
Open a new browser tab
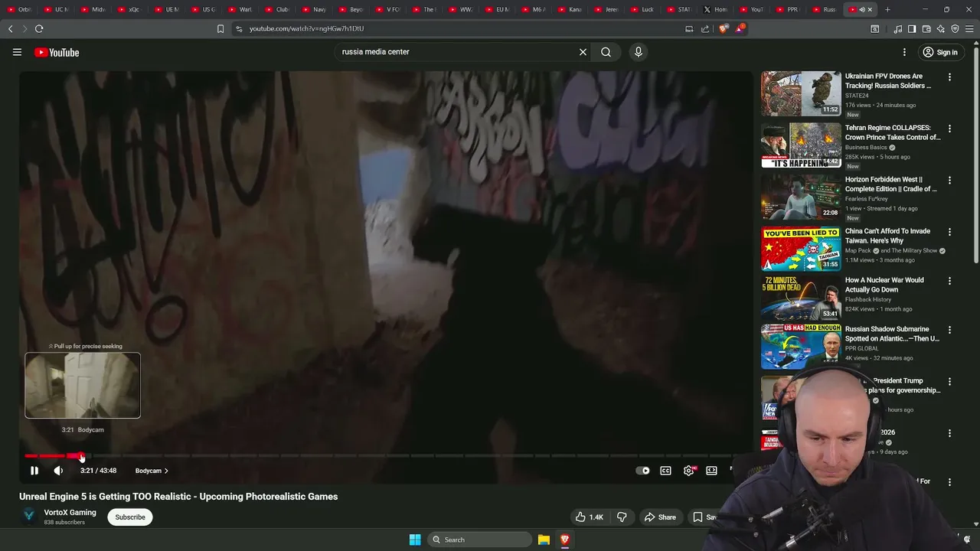(887, 10)
